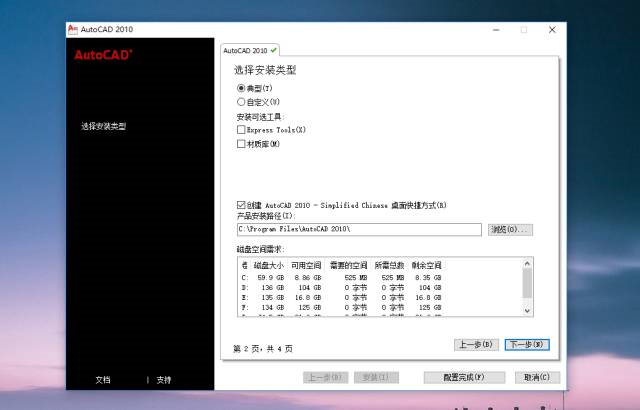The height and width of the screenshot is (410, 640).
Task: Click the 剩余空间 remaining space column header
Action: coord(427,265)
